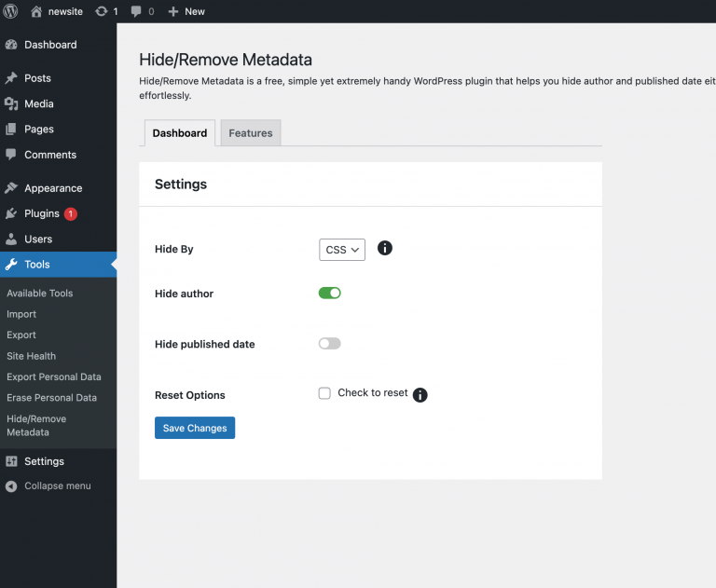Open the Hide By CSS dropdown

[x=342, y=250]
